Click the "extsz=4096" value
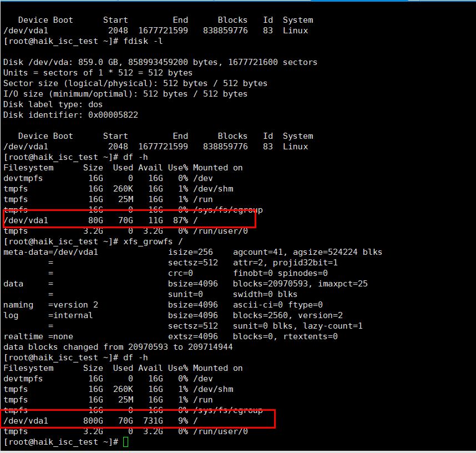This screenshot has height=453, width=476. coord(193,336)
